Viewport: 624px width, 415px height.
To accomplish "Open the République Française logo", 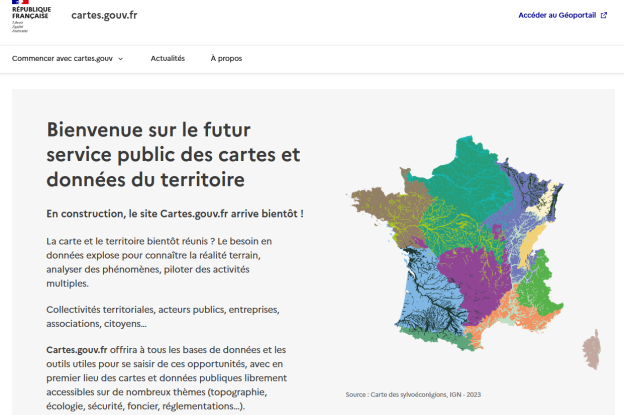I will point(31,17).
